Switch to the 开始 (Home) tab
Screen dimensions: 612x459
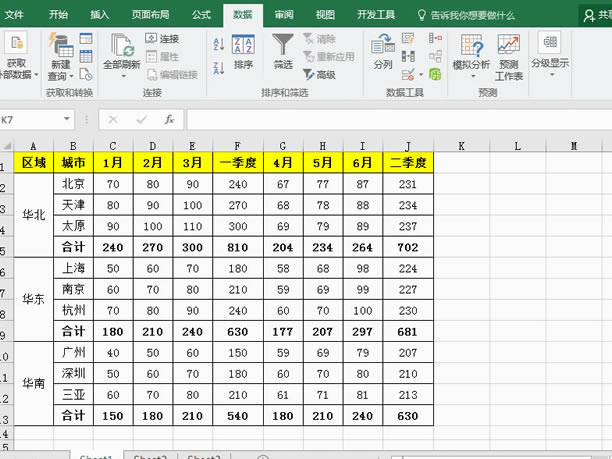click(x=59, y=15)
